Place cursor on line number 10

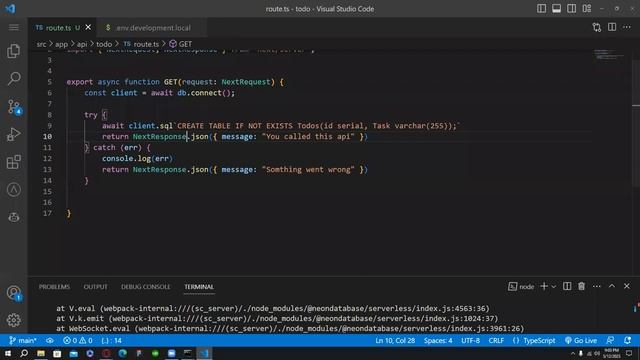(47, 136)
